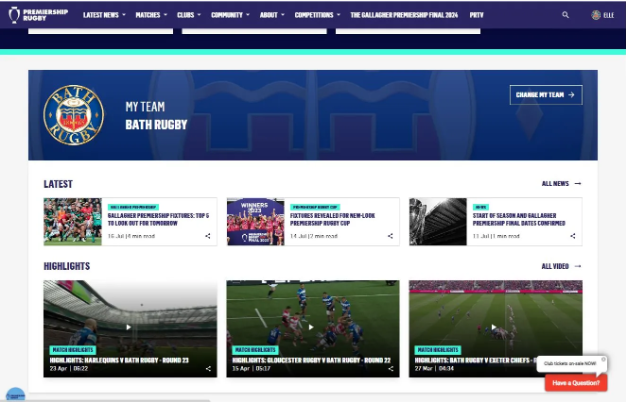
Task: Click the arrow next to All News
Action: [x=578, y=184]
